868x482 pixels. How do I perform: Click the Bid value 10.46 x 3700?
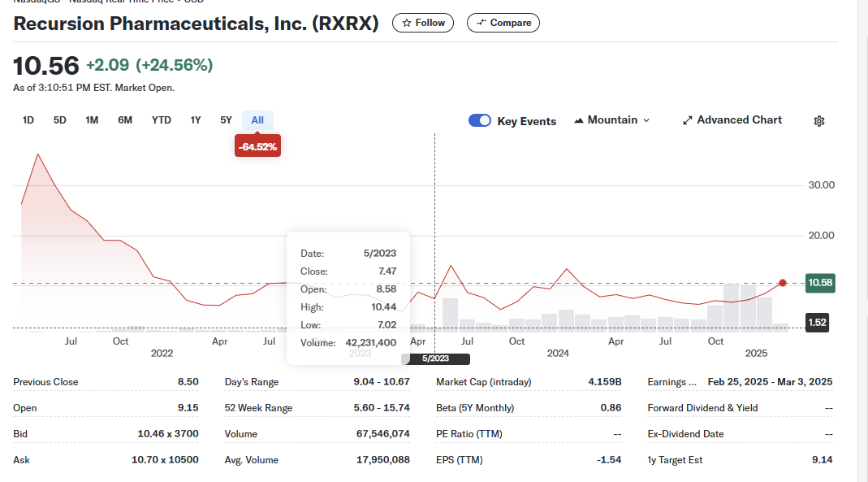pyautogui.click(x=168, y=434)
